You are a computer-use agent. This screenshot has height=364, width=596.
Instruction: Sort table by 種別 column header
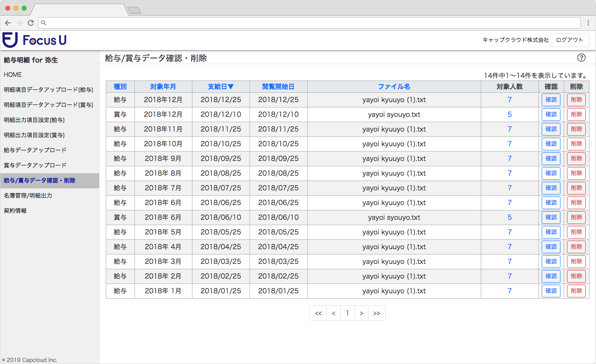120,87
